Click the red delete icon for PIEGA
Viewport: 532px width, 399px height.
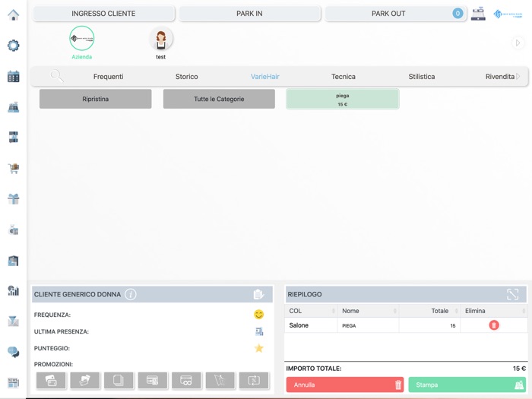click(x=494, y=325)
